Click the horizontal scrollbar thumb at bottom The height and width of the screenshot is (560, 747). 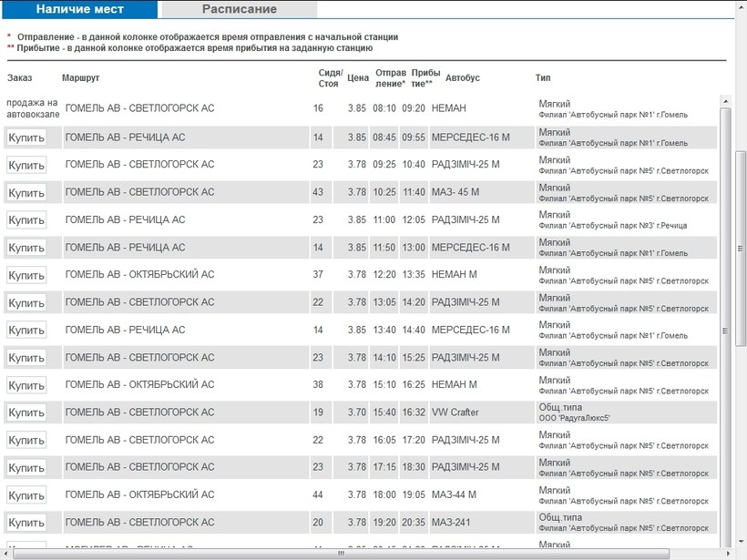342,553
